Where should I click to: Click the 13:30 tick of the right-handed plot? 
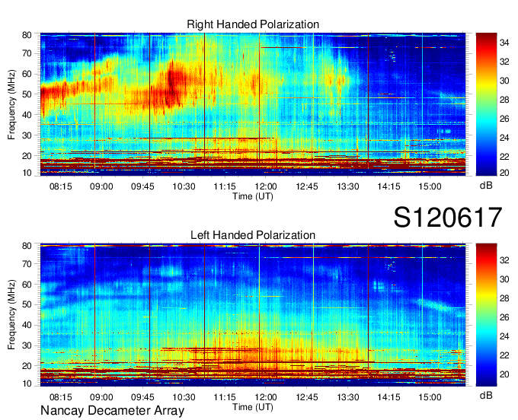coord(348,186)
